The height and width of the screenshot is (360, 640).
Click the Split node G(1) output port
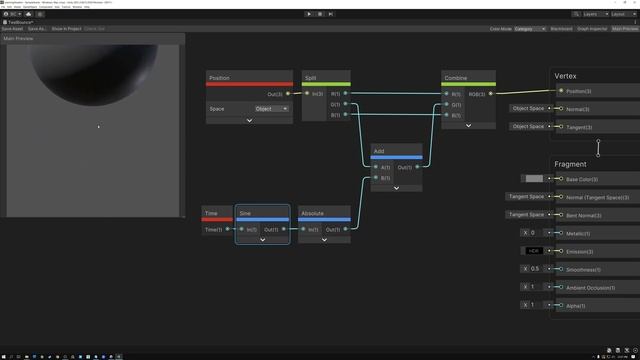point(345,104)
